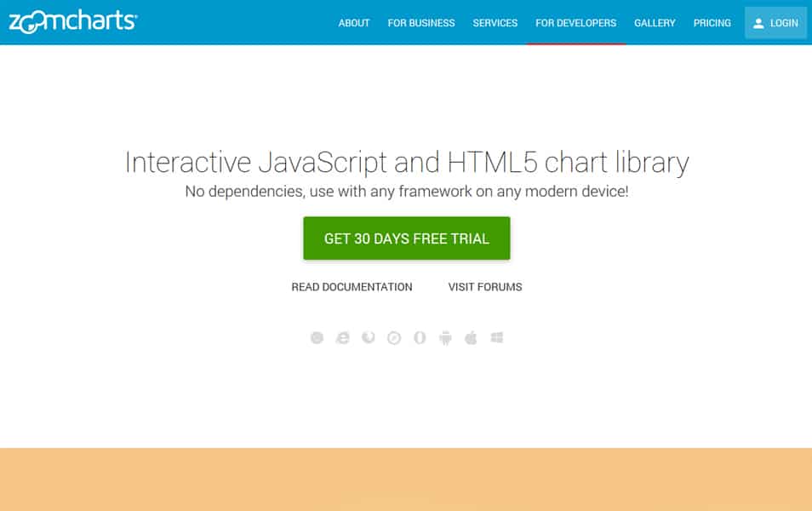Click the Firefox browser icon
The image size is (812, 511).
(368, 336)
